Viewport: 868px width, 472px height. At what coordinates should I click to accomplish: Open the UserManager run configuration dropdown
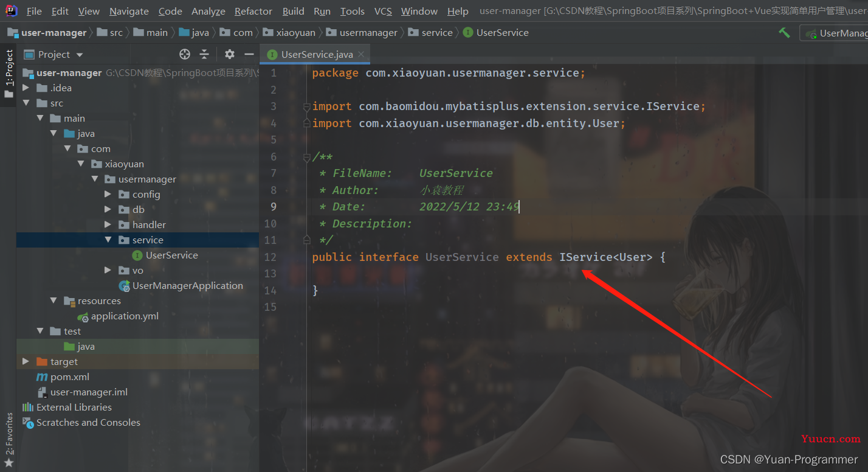pos(834,33)
